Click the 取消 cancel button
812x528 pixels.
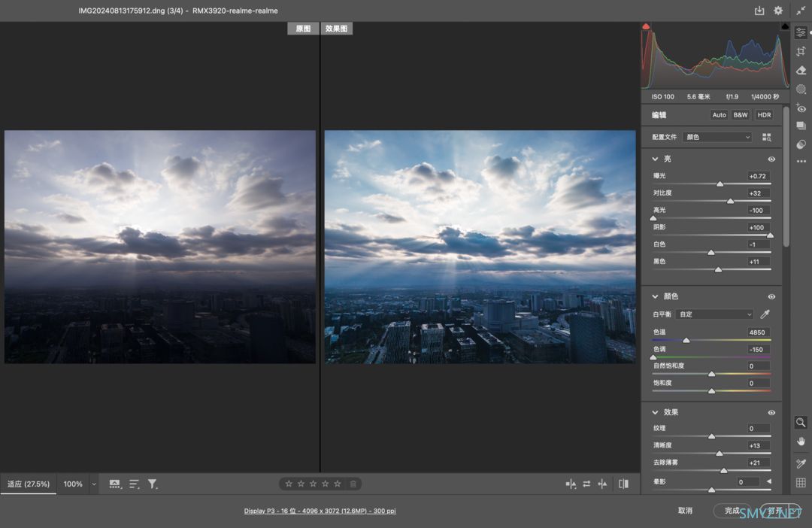coord(685,511)
